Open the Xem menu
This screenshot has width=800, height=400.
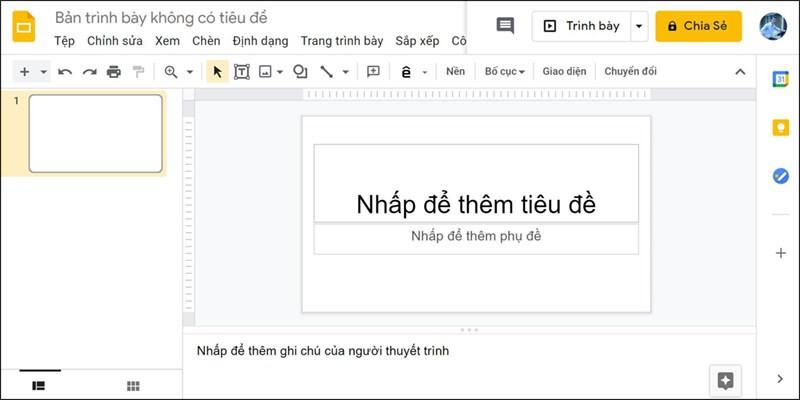click(167, 41)
